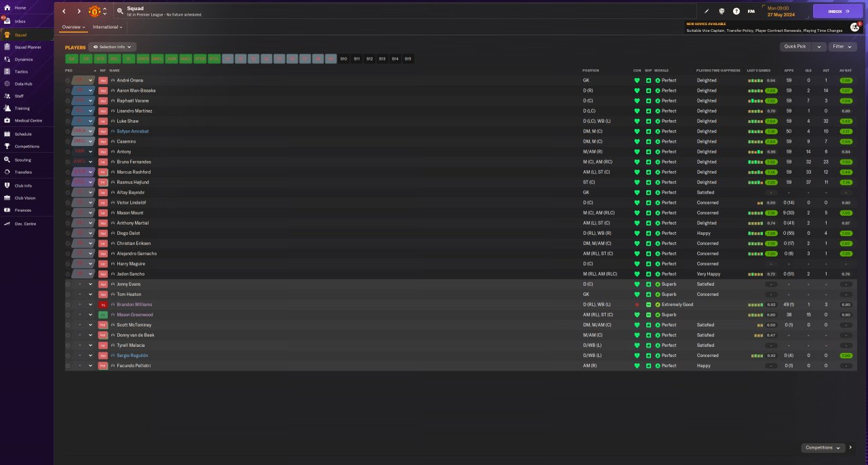Open the Training sidebar icon

click(7, 108)
